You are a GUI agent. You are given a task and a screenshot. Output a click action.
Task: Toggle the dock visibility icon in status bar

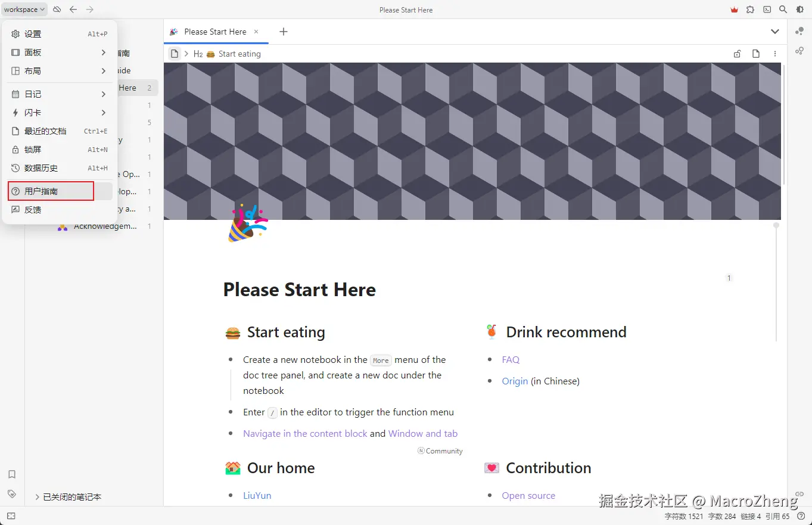[11, 516]
